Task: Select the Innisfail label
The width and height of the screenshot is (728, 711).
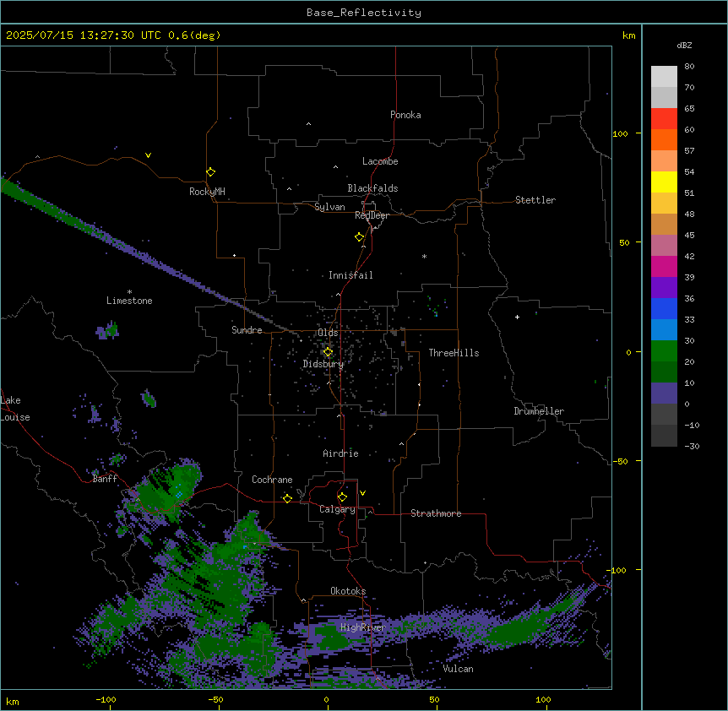Action: tap(350, 275)
